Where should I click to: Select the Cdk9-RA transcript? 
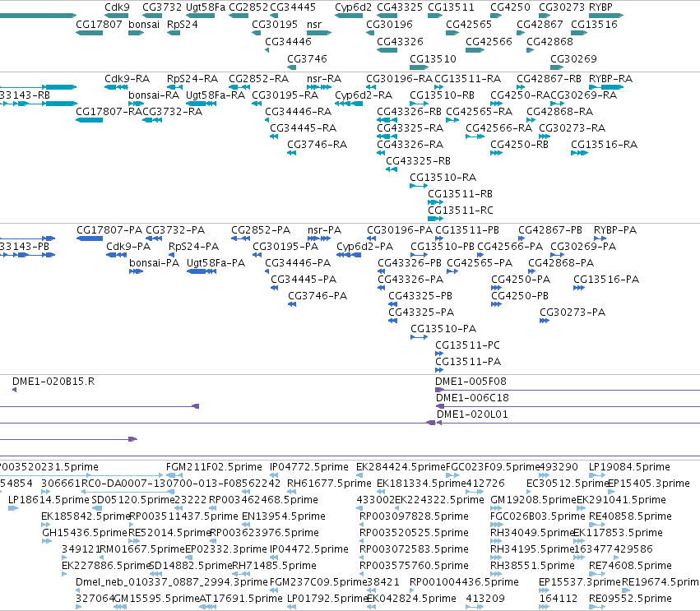pos(116,87)
